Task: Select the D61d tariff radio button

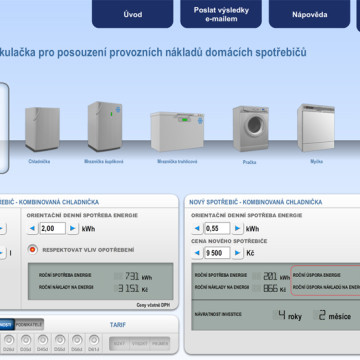Action: [94, 340]
